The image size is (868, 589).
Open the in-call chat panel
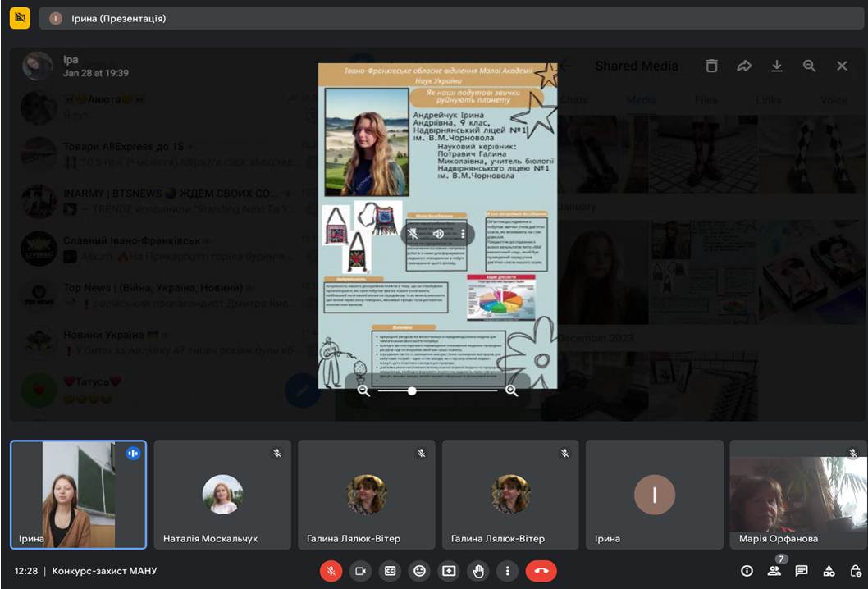(x=802, y=571)
